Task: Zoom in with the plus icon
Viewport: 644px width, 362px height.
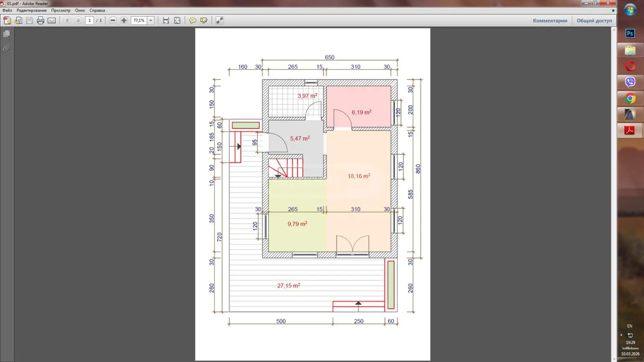Action: click(x=124, y=21)
